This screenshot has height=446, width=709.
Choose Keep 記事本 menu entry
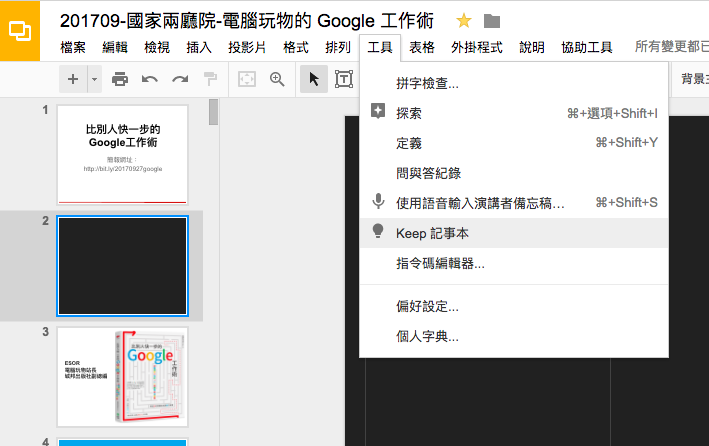coord(514,233)
